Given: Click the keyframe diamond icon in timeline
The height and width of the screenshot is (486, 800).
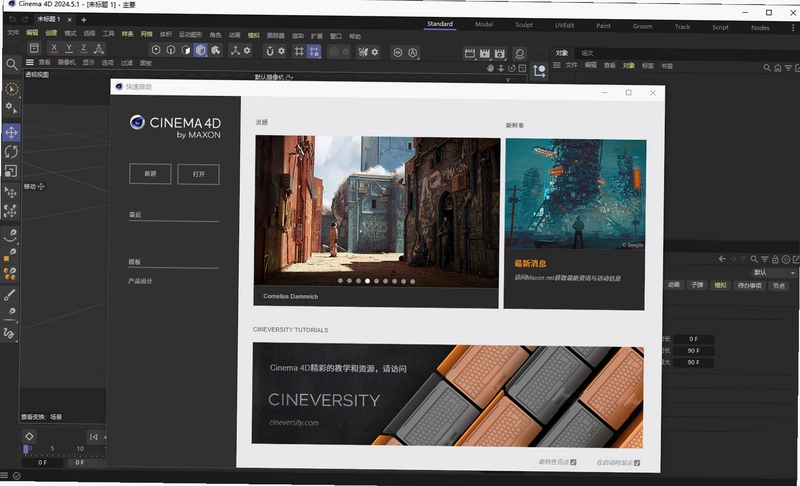Looking at the screenshot, I should coord(29,437).
